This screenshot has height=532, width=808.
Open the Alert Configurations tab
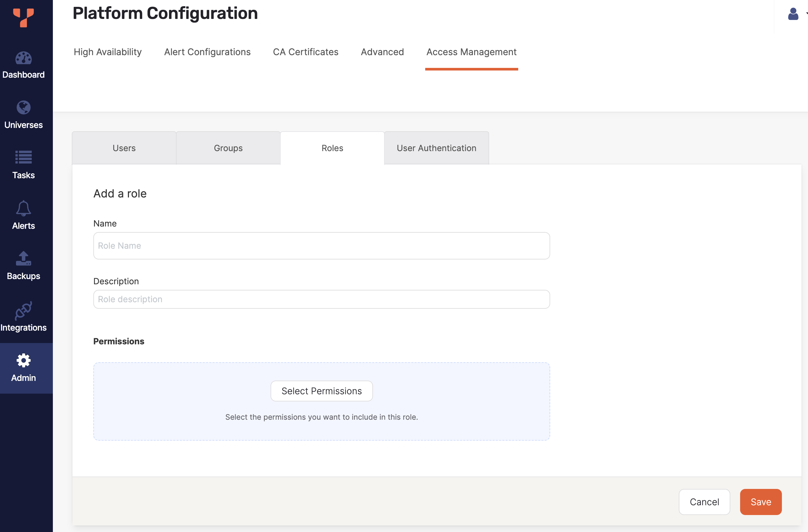click(x=207, y=52)
